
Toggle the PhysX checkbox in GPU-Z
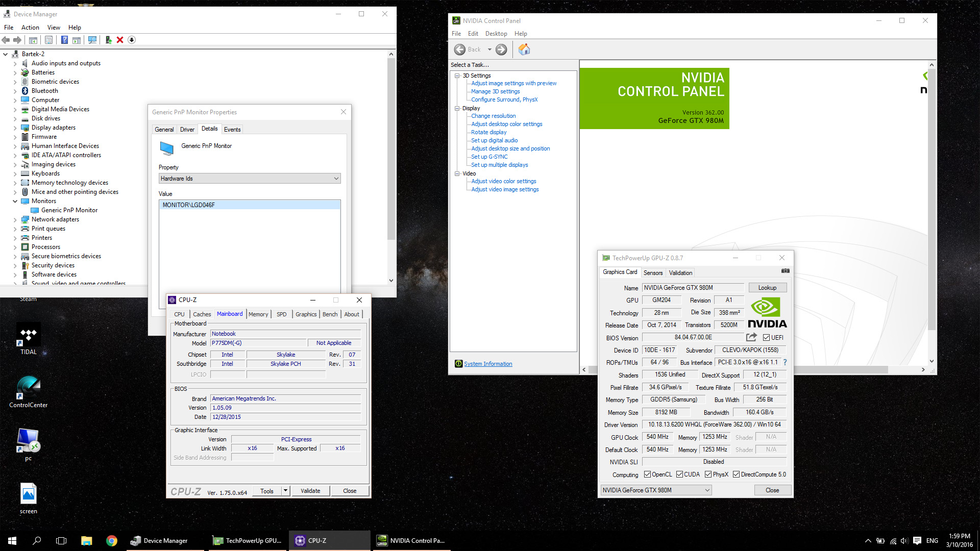[708, 474]
